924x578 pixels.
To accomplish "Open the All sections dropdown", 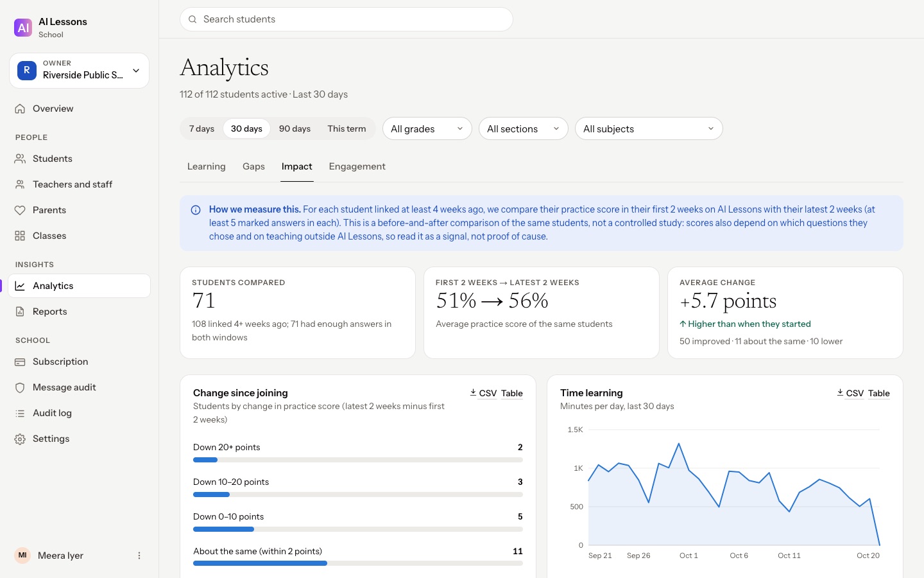I will (x=524, y=128).
